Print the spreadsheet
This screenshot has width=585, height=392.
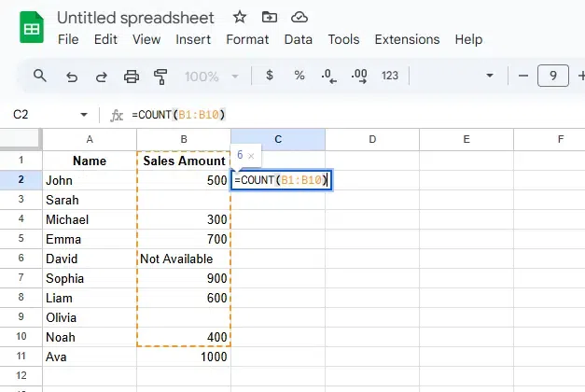[x=132, y=77]
